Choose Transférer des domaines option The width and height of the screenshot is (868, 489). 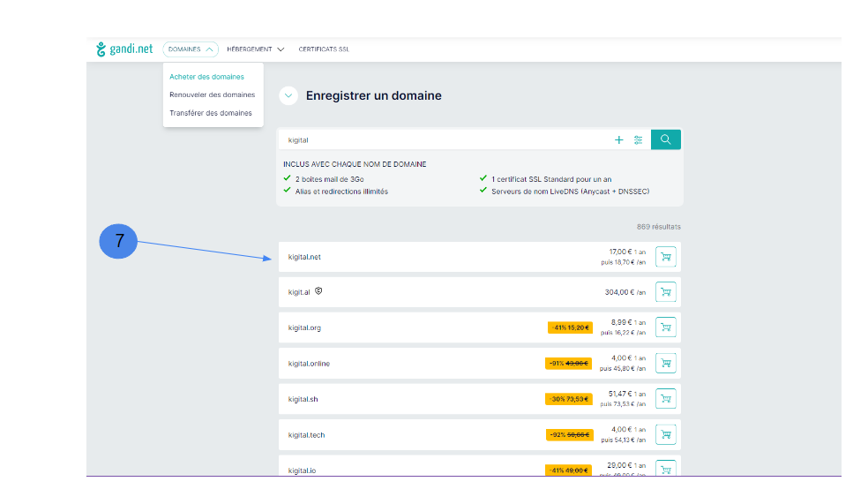210,113
